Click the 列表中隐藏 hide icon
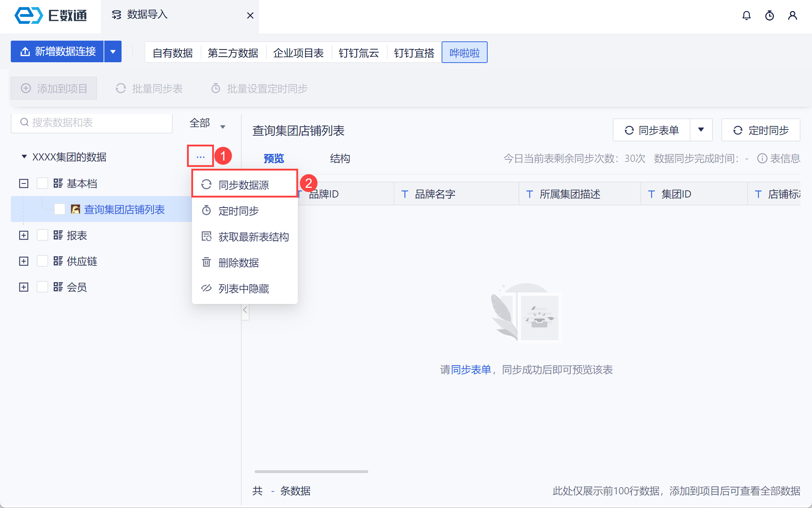Viewport: 812px width, 508px height. (206, 288)
